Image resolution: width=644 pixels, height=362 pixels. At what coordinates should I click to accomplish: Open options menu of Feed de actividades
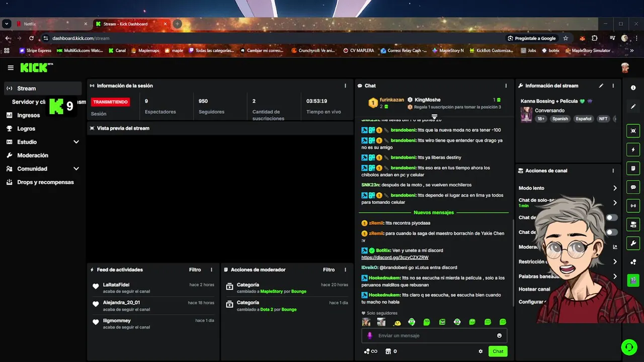click(x=211, y=270)
